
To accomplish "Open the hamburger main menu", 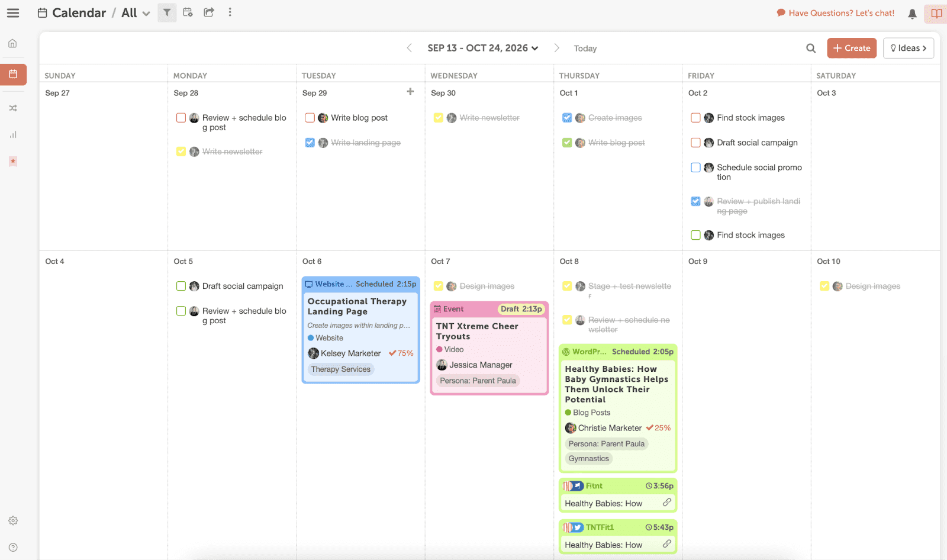I will [13, 13].
